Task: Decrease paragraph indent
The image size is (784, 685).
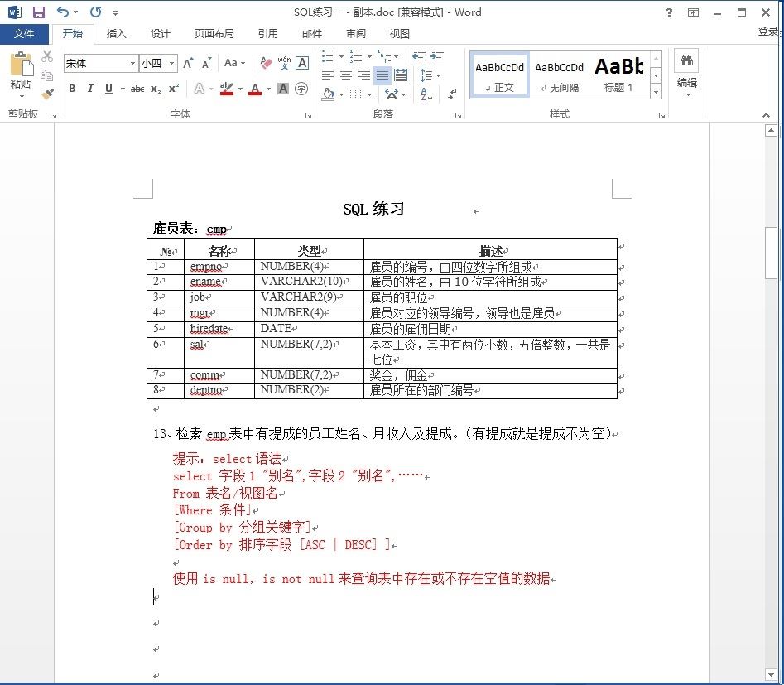Action: [x=419, y=56]
